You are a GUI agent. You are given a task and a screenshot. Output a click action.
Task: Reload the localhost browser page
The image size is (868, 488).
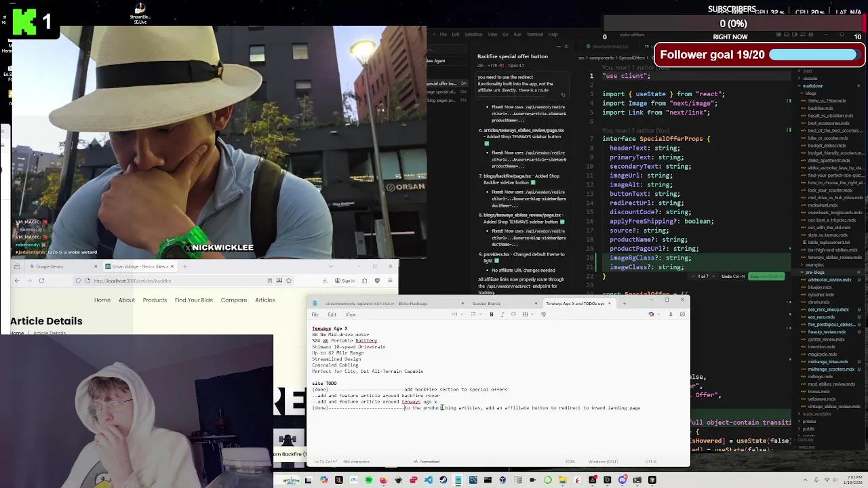pos(41,281)
